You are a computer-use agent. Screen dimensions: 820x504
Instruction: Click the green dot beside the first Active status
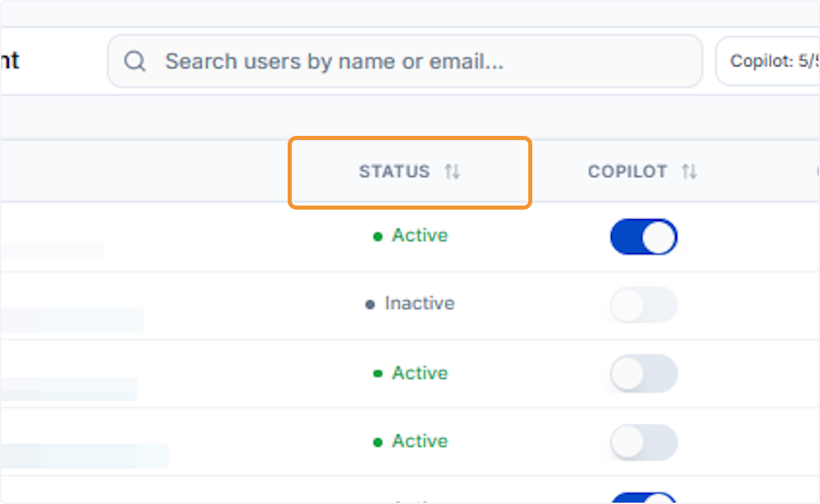(377, 237)
